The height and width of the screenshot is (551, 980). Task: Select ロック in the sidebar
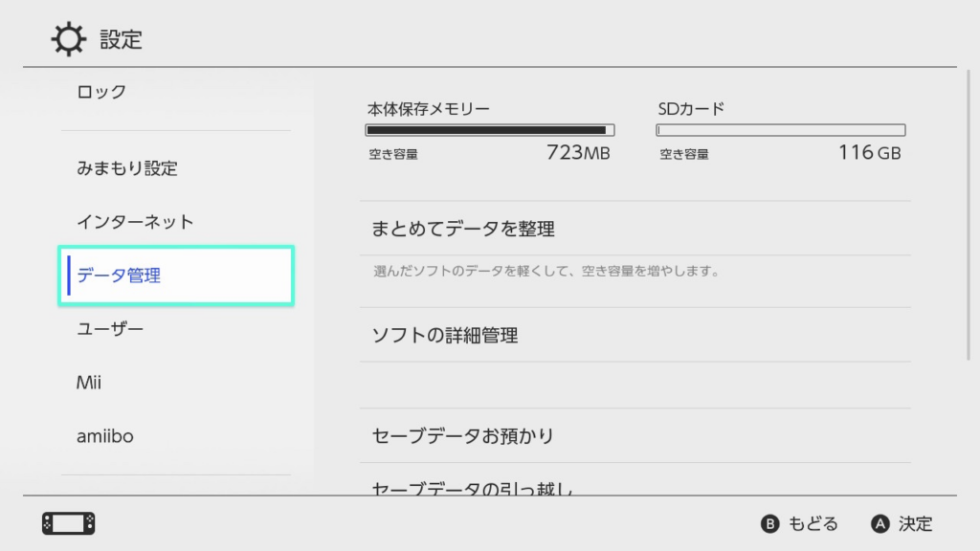(x=101, y=92)
